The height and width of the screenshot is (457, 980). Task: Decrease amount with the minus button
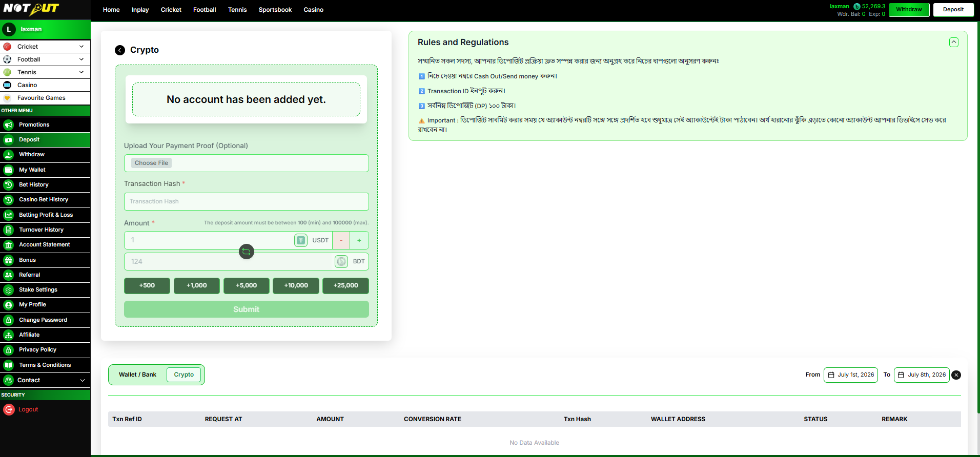click(341, 240)
